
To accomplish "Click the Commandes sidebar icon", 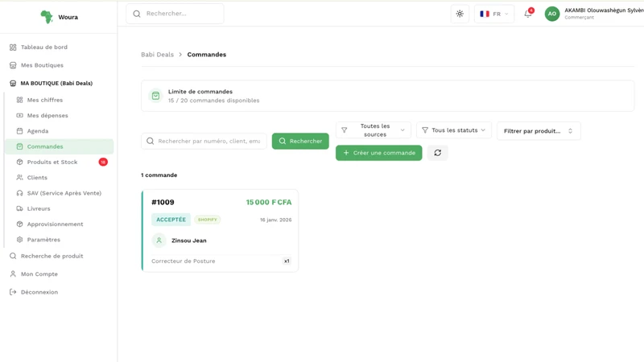I will [x=19, y=146].
